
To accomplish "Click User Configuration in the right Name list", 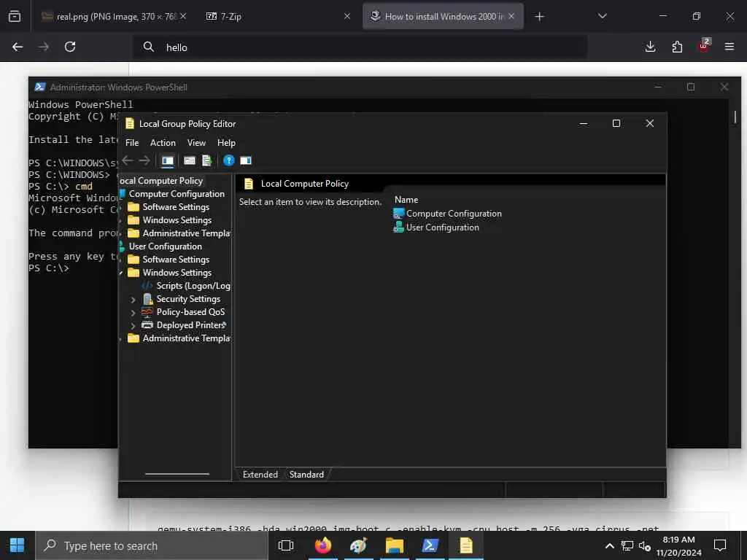I will pos(443,227).
